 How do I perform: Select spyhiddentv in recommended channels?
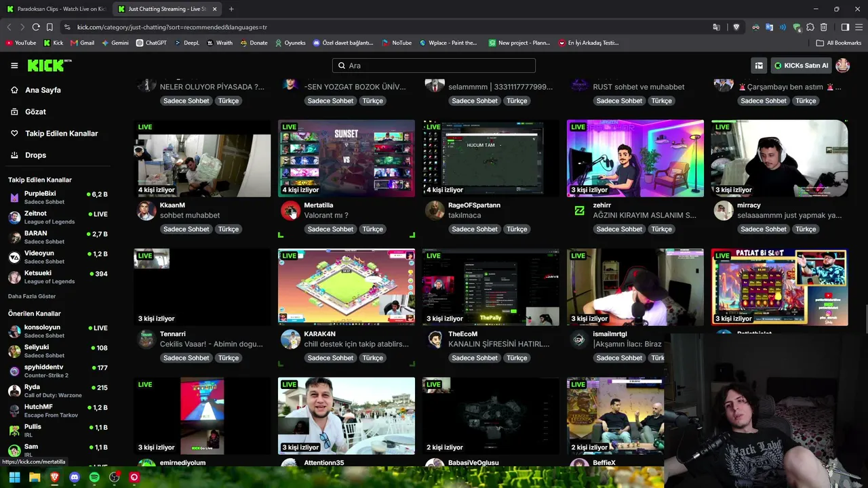click(x=58, y=371)
